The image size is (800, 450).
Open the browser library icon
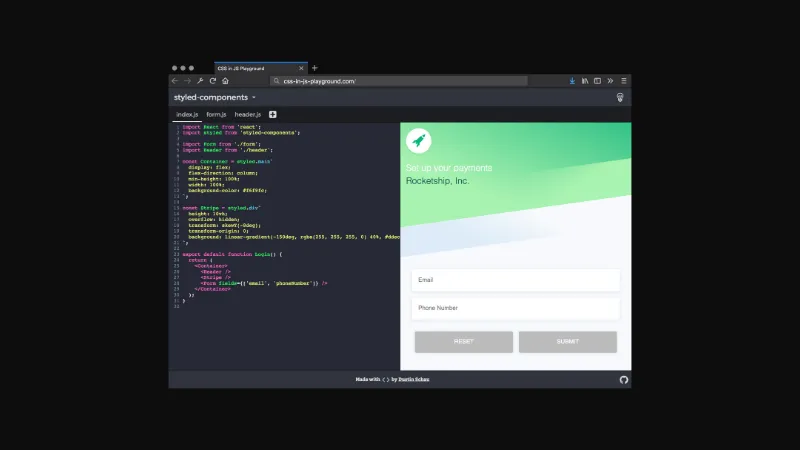(585, 81)
